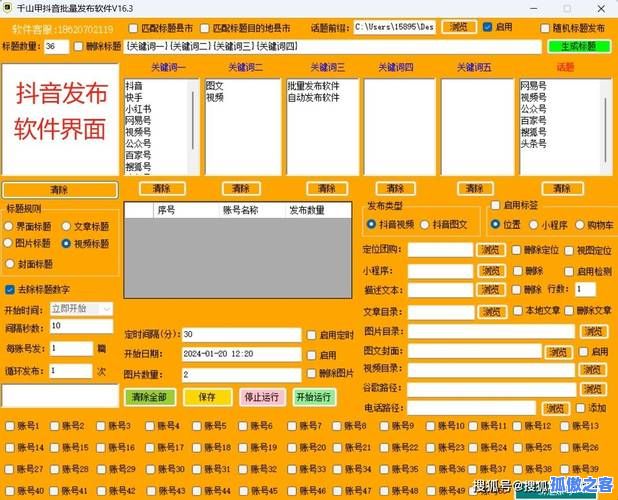Viewport: 618px width, 500px height.
Task: Click the 开始日期 input field
Action: (241, 354)
